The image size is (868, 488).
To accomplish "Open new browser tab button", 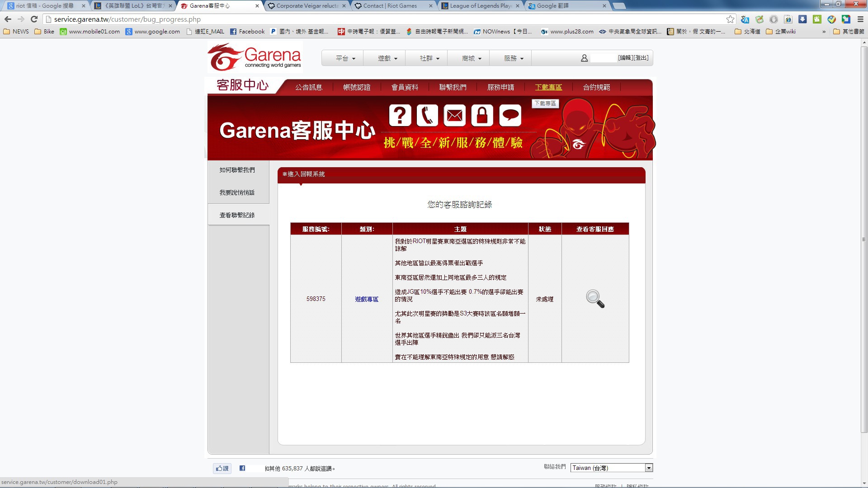I will (x=619, y=6).
